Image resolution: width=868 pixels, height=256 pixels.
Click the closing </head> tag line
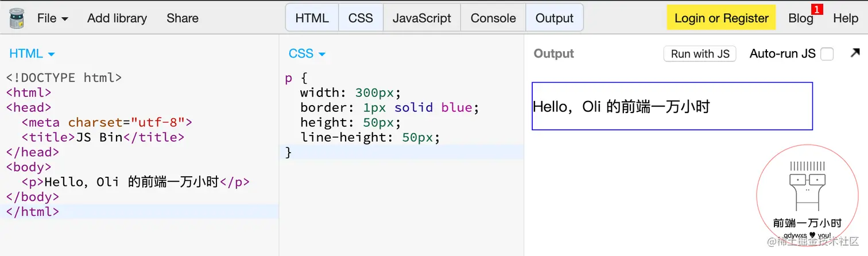[x=33, y=152]
